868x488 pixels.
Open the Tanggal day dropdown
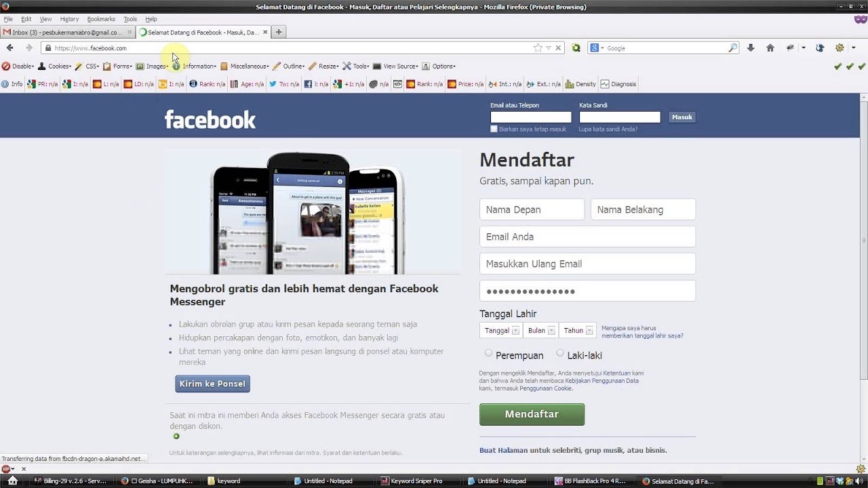(x=500, y=330)
